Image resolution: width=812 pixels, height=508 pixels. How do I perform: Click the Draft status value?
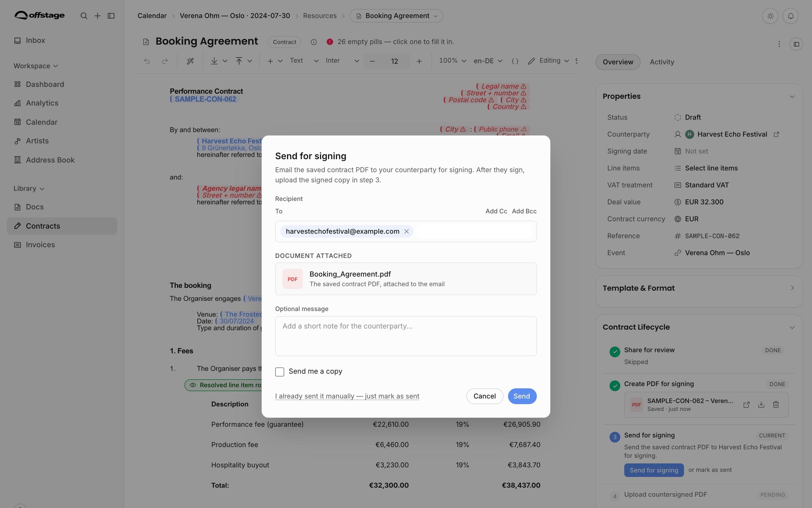point(692,117)
